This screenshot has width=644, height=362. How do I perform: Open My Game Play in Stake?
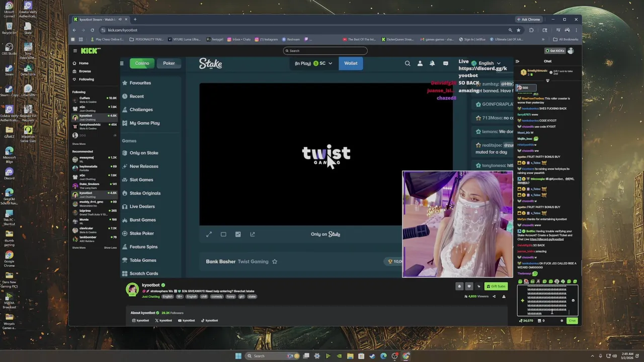point(141,123)
